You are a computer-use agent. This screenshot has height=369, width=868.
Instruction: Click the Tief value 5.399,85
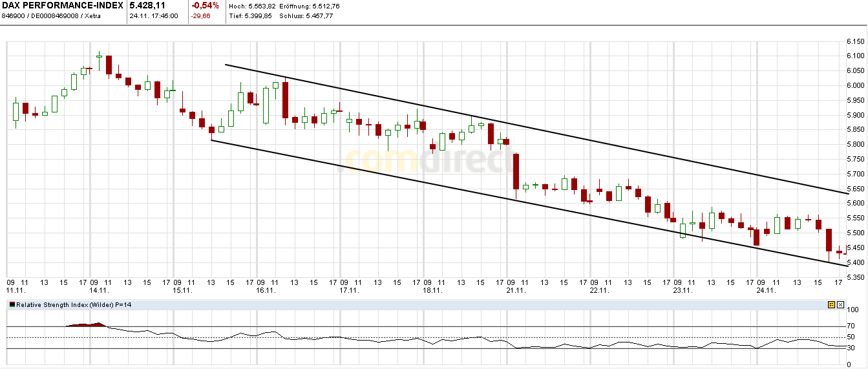coord(259,16)
